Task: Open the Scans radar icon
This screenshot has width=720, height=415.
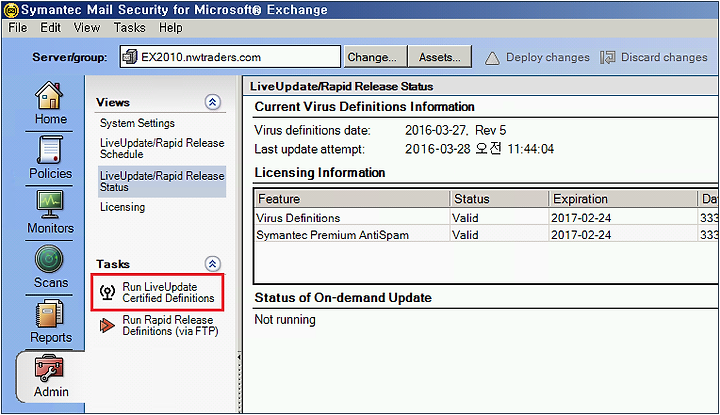Action: 49,259
